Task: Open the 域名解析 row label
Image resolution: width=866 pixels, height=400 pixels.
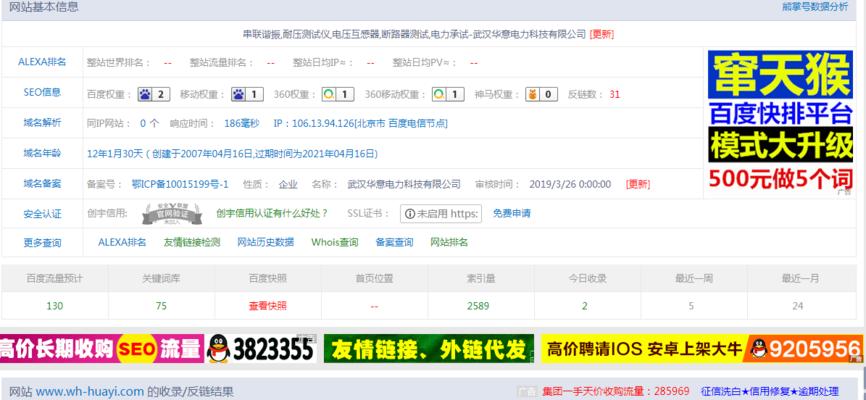Action: (42, 123)
